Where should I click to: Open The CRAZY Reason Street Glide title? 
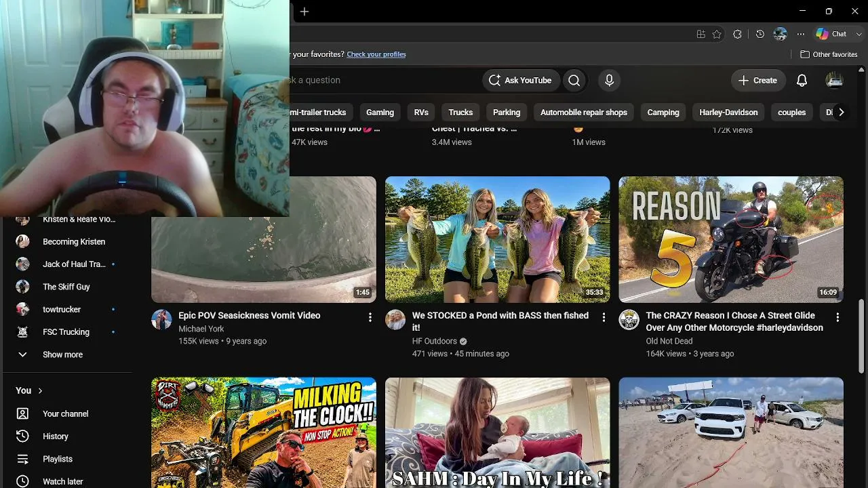[734, 321]
